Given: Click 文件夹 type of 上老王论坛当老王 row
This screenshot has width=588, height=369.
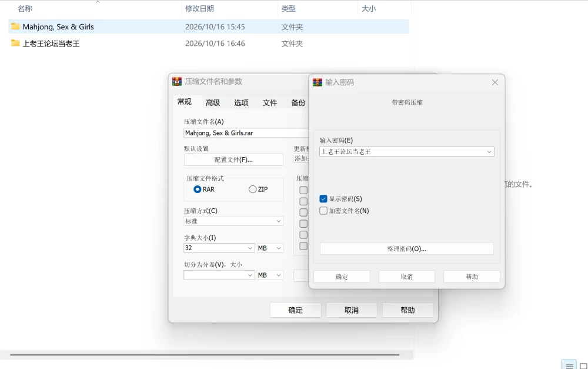Looking at the screenshot, I should [292, 44].
